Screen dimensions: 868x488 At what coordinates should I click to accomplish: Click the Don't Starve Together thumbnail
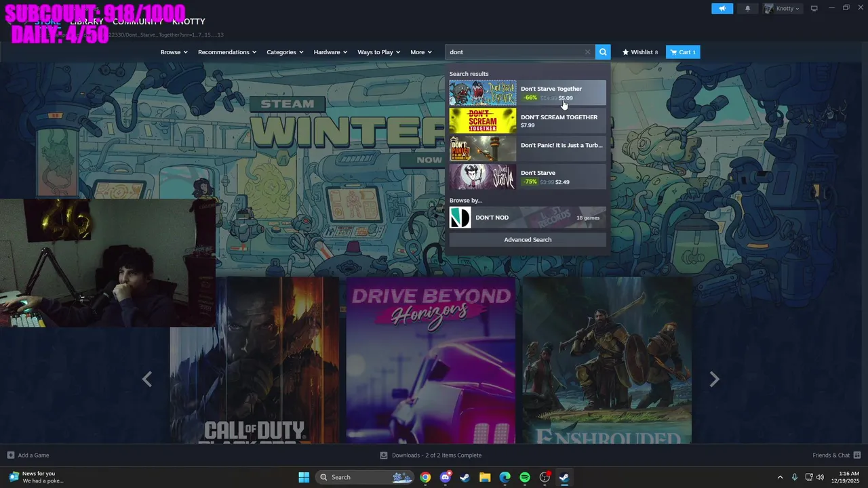[483, 93]
